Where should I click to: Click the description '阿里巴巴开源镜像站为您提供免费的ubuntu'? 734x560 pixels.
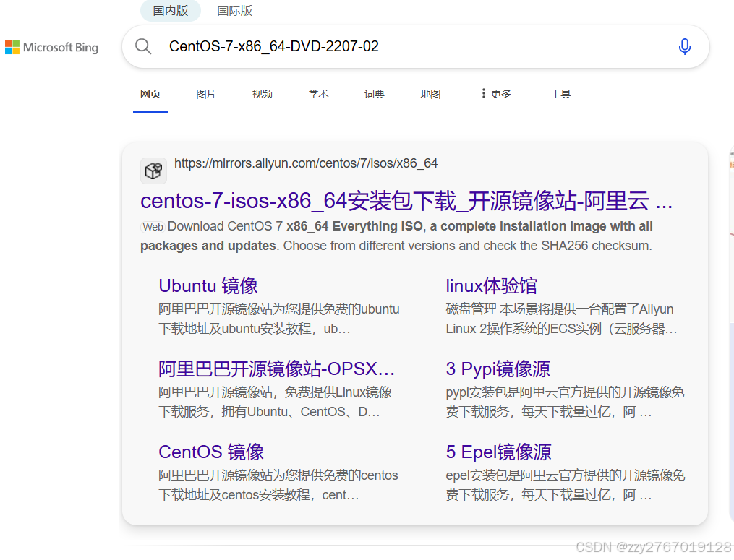pyautogui.click(x=278, y=309)
